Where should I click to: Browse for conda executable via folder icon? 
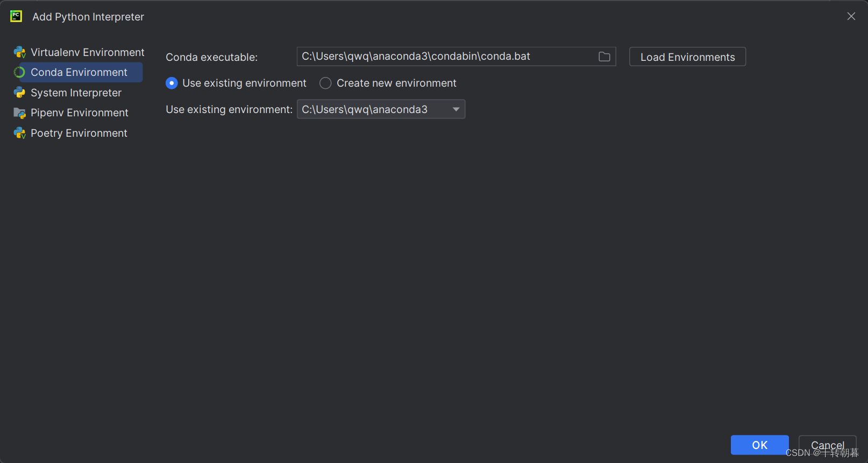point(604,57)
